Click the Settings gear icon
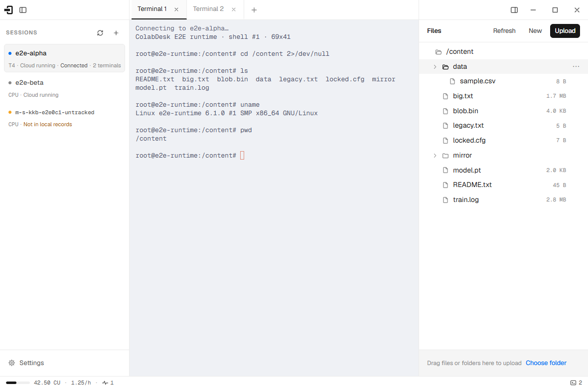This screenshot has height=389, width=588. coord(11,363)
